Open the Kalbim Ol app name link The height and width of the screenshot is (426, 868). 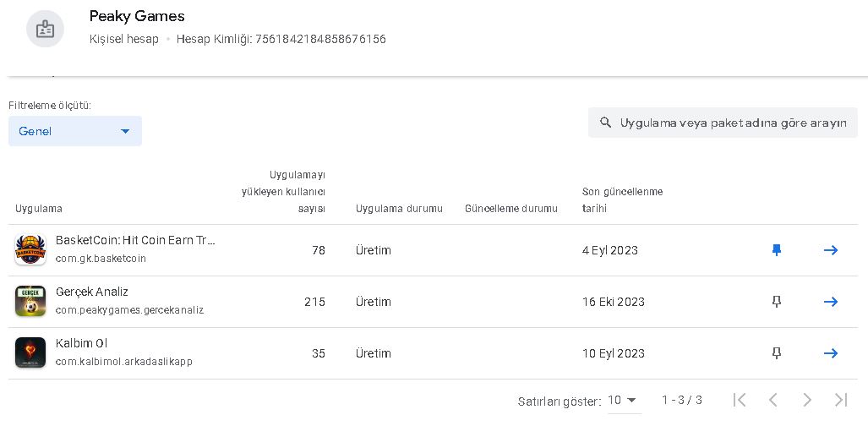(x=81, y=343)
